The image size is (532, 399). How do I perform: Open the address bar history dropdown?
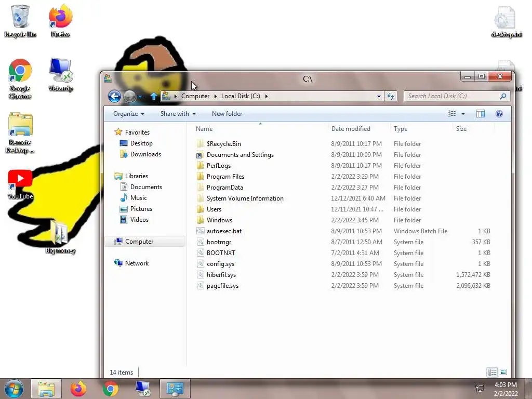(x=379, y=96)
